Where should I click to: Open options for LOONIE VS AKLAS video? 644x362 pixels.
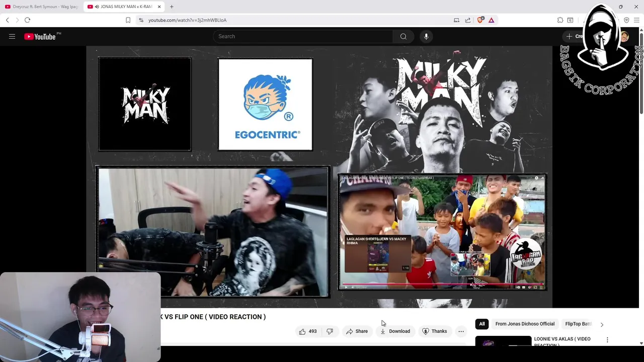[607, 340]
